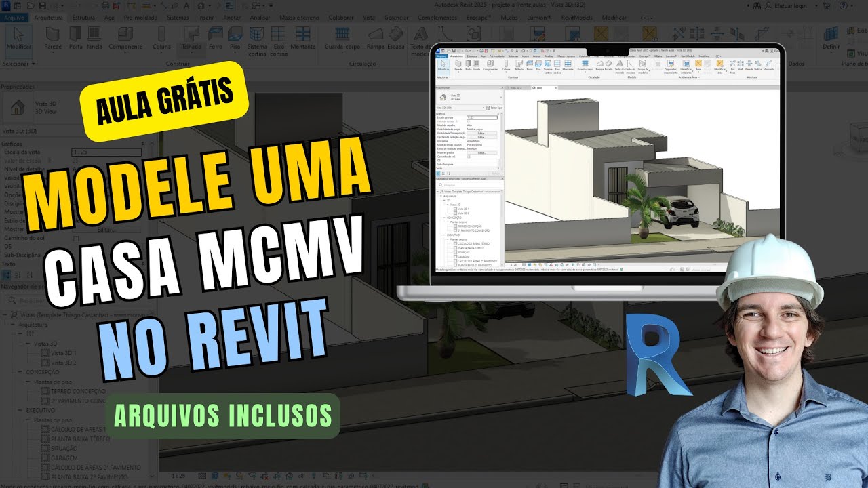Open the Arquivo menu in the background Revit window
The height and width of the screenshot is (488, 868).
pyautogui.click(x=14, y=18)
